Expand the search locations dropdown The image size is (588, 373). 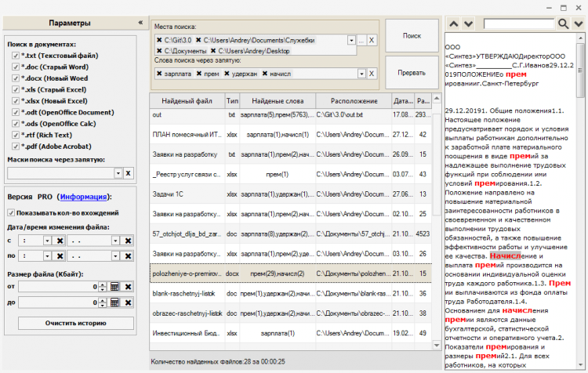(350, 40)
